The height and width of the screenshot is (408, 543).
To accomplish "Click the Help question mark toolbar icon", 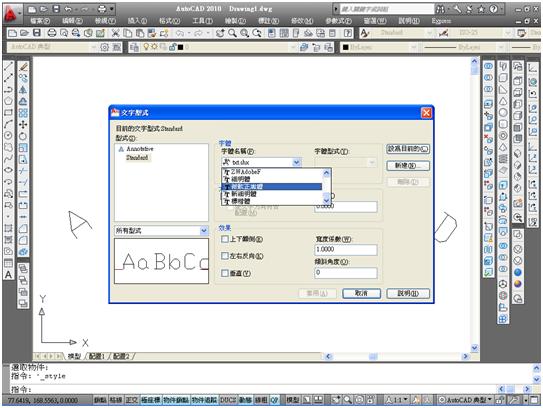I will point(348,33).
